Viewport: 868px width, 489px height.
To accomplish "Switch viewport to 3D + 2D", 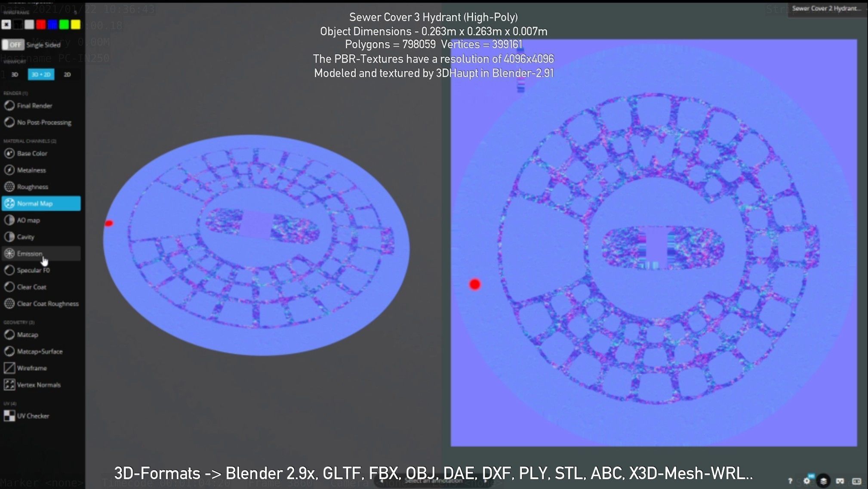I will click(x=41, y=74).
